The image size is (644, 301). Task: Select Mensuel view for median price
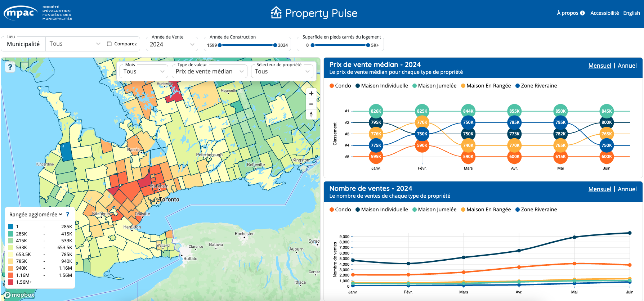pos(600,66)
